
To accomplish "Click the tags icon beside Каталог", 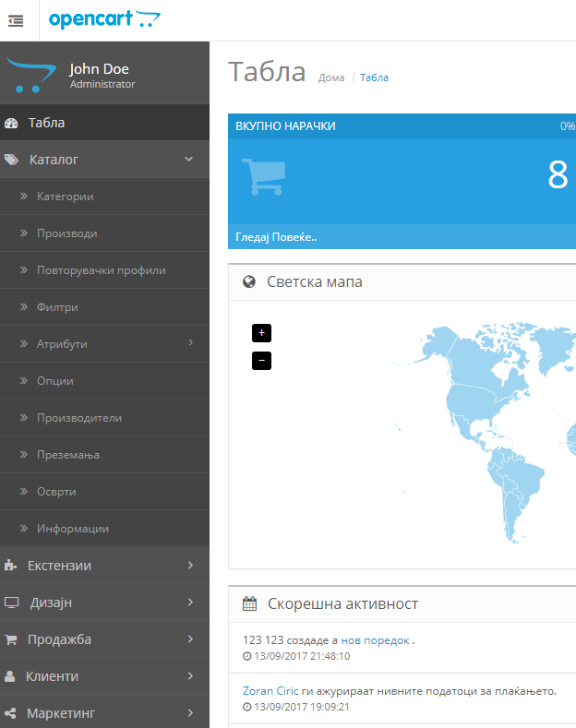I will (x=12, y=160).
